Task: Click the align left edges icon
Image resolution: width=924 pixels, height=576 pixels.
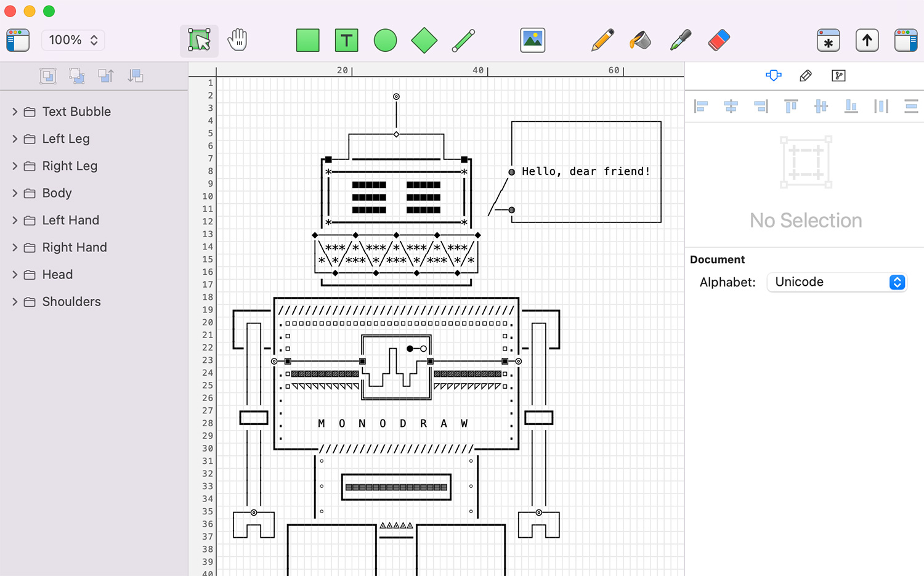Action: point(701,106)
